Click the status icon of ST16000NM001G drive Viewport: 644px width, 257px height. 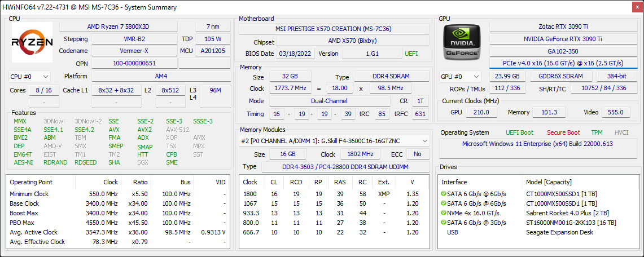coord(444,223)
